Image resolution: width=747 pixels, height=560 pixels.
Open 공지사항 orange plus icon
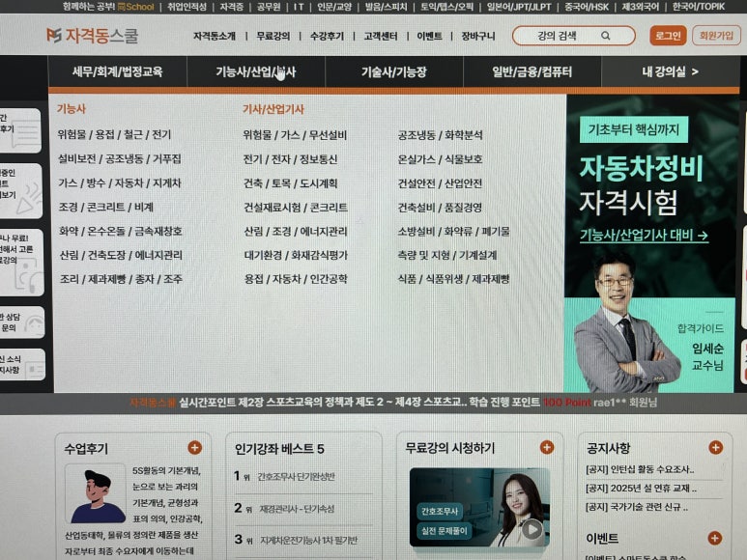[715, 447]
